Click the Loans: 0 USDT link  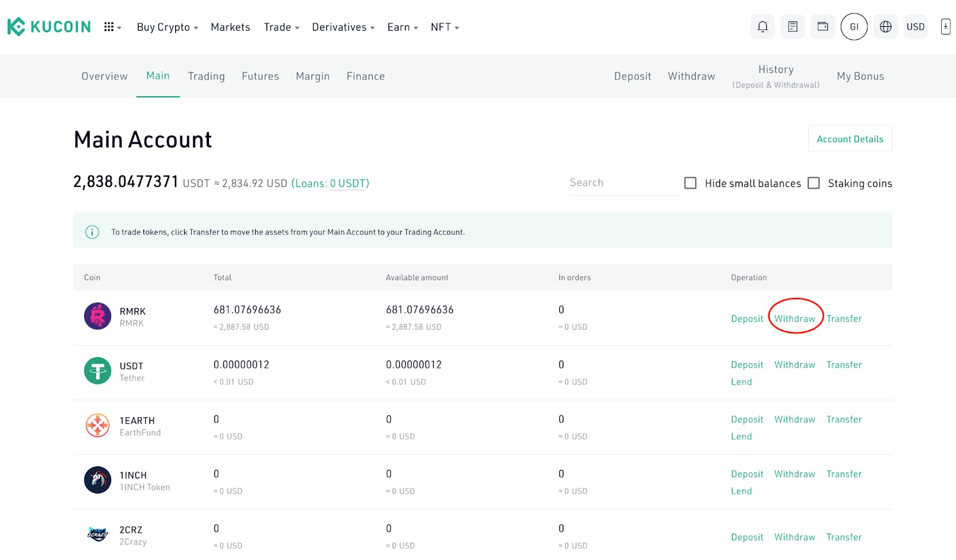pos(330,183)
